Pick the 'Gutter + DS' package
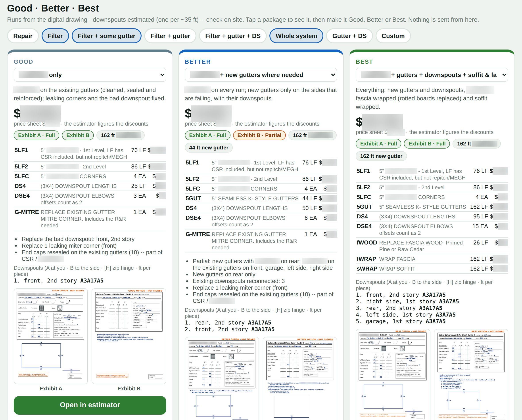 pos(349,36)
